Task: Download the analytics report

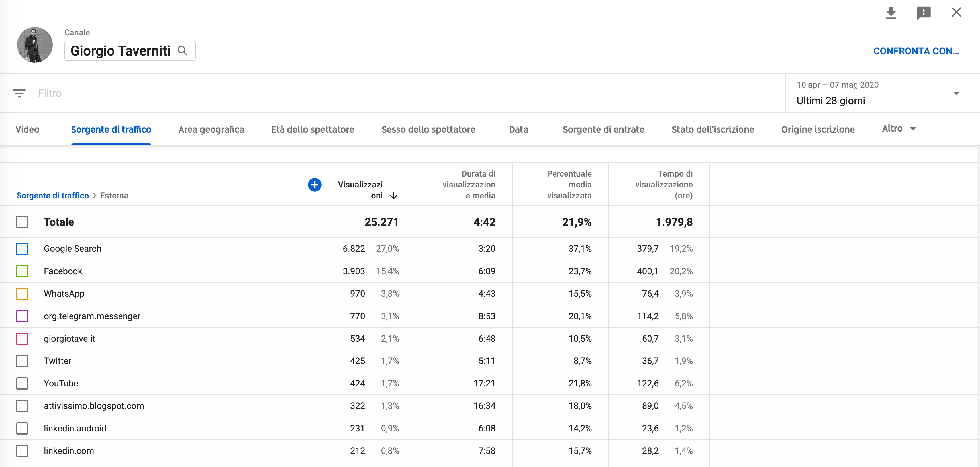Action: coord(891,13)
